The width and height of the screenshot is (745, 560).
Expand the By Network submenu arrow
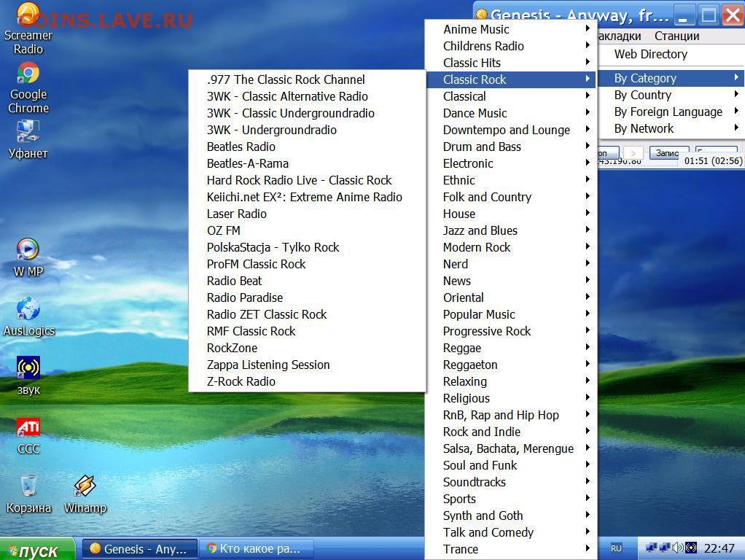736,128
